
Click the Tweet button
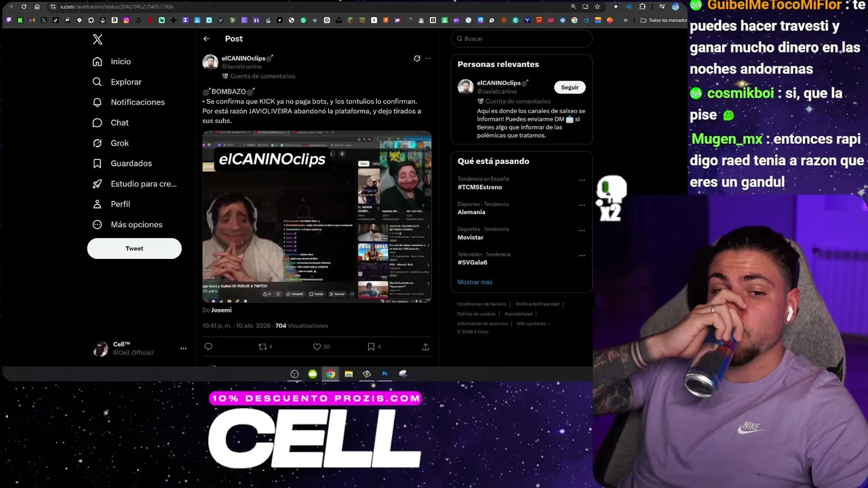(x=134, y=248)
